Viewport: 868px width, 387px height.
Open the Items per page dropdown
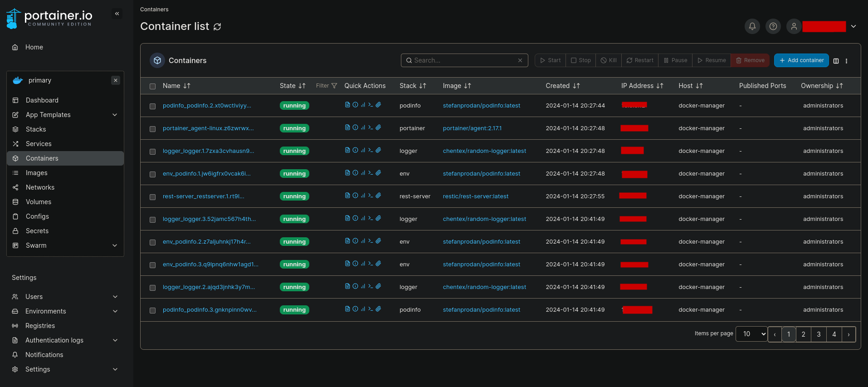pyautogui.click(x=751, y=334)
